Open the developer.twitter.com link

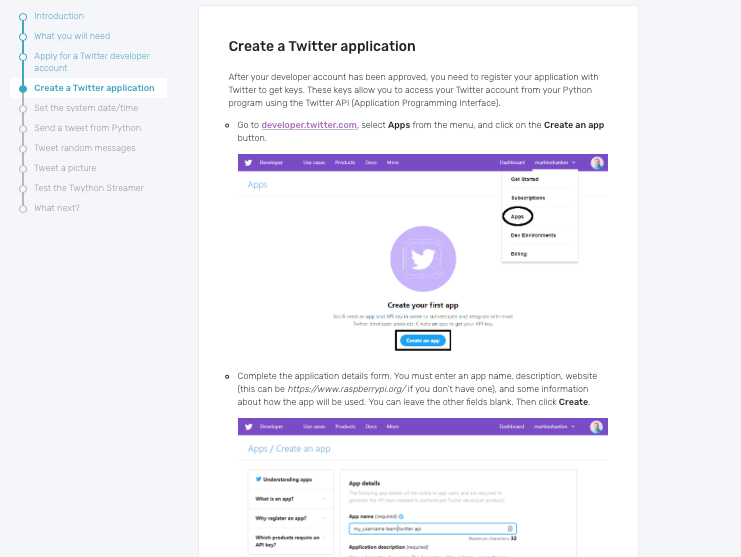click(x=309, y=125)
